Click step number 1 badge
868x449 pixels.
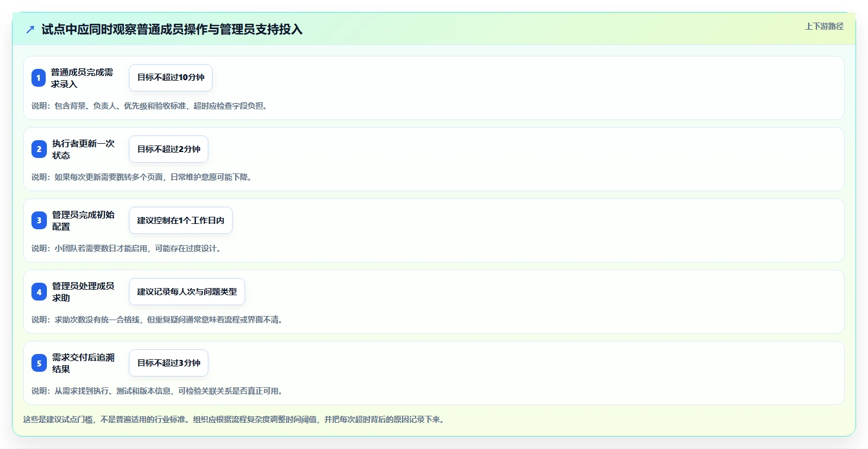[x=39, y=78]
